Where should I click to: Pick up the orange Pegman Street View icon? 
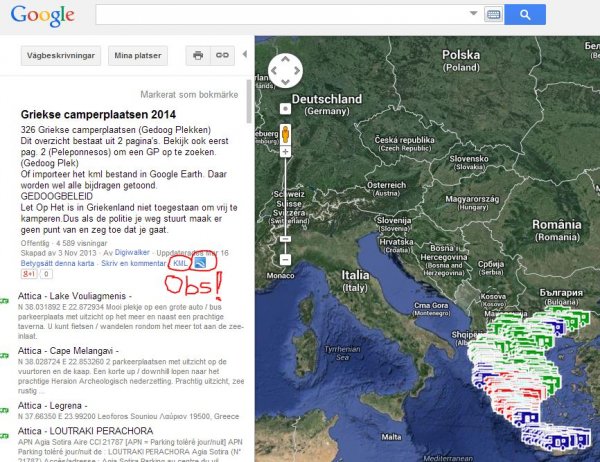click(285, 132)
